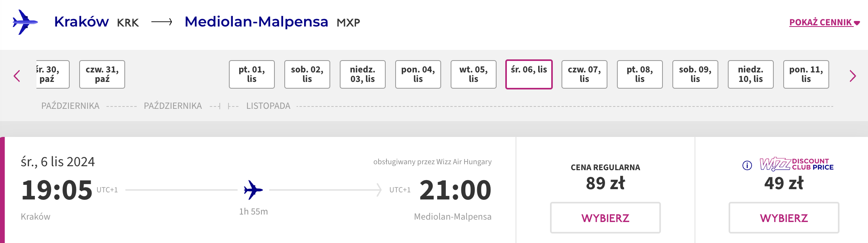
Task: Pick the date pon. 04, lis
Action: click(x=418, y=74)
